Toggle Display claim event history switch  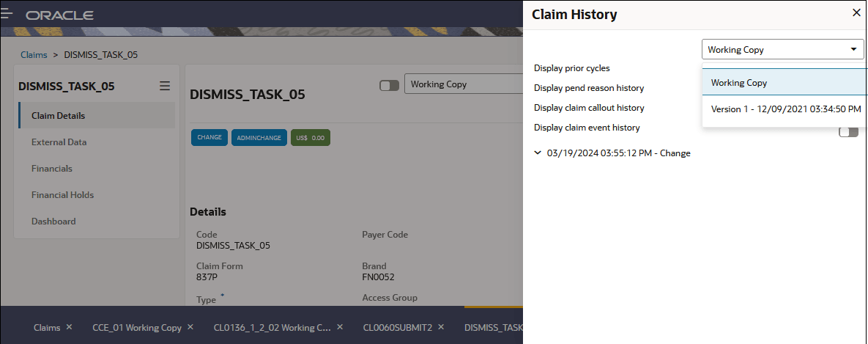click(x=849, y=132)
